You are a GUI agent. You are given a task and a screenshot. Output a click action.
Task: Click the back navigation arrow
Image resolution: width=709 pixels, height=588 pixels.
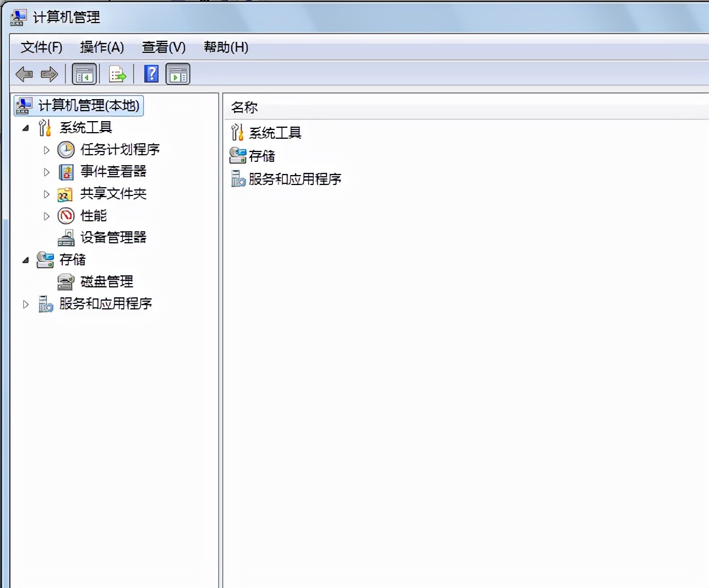point(24,73)
